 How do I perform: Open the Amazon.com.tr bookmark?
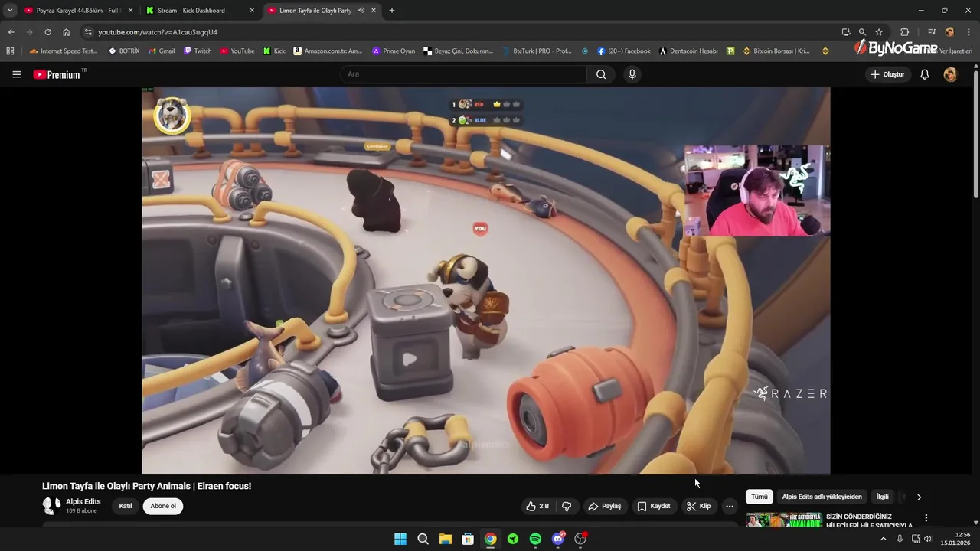pyautogui.click(x=328, y=51)
